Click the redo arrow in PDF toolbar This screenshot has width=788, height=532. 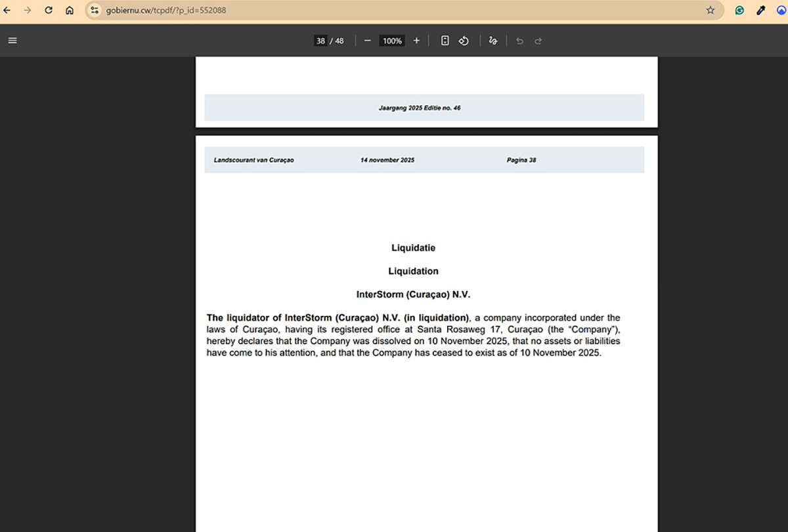click(538, 41)
